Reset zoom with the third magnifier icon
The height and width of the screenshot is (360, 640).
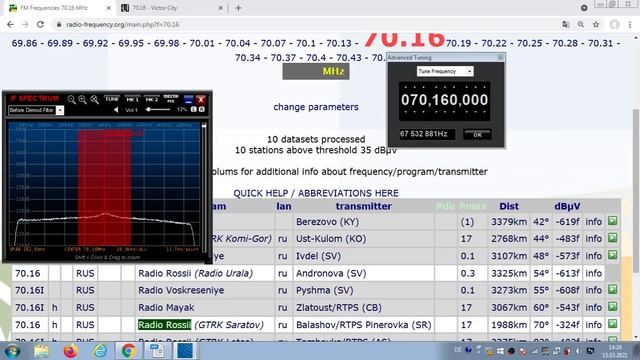point(94,100)
